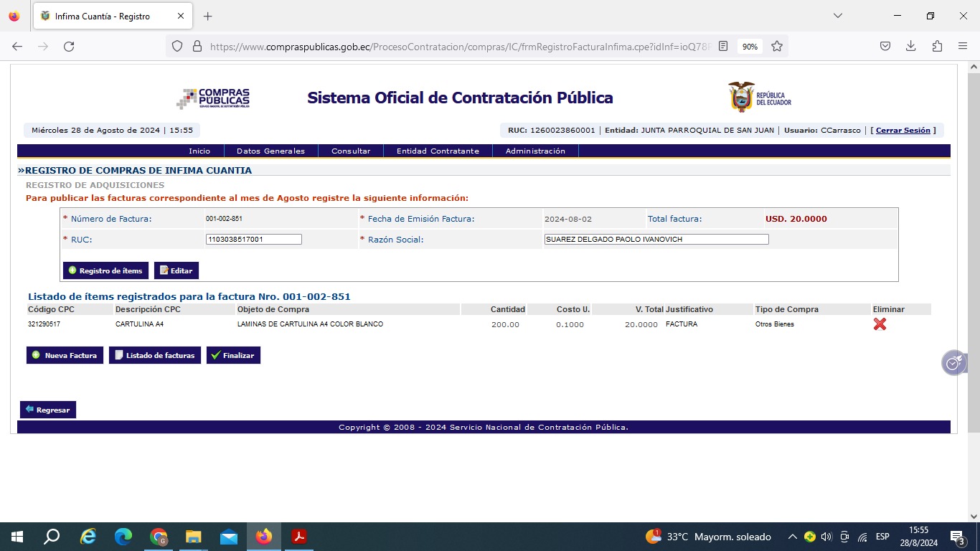Click the Registro de ítems button
Viewport: 980px width, 551px height.
pos(105,270)
